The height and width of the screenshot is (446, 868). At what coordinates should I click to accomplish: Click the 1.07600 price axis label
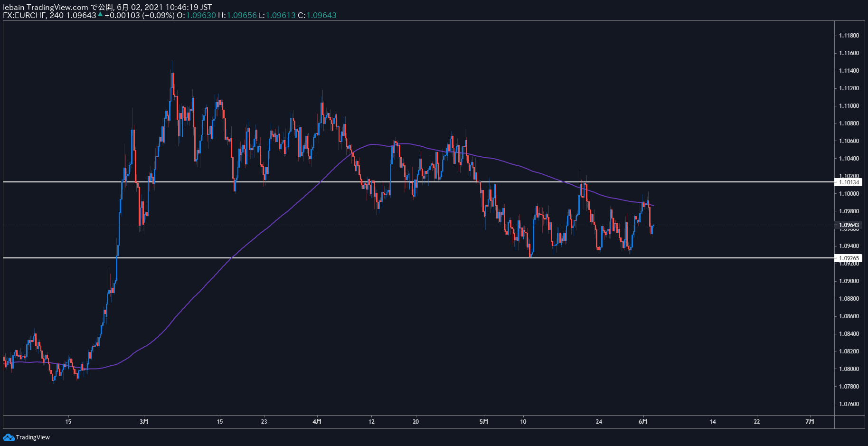tap(849, 404)
